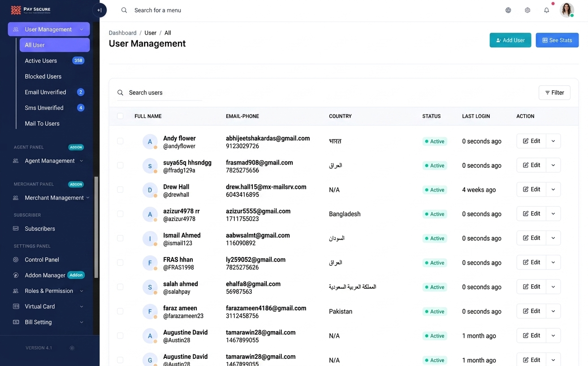This screenshot has height=366, width=588.
Task: Click the Search users field
Action: click(x=160, y=93)
